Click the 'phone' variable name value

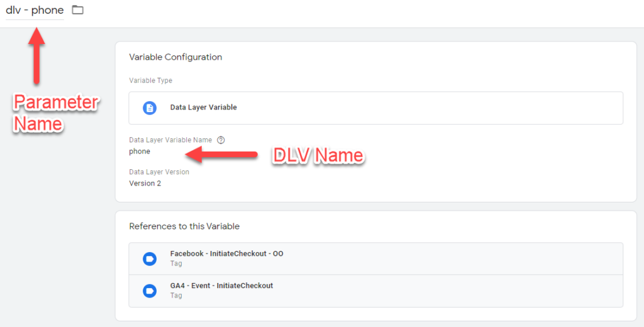[x=140, y=152]
